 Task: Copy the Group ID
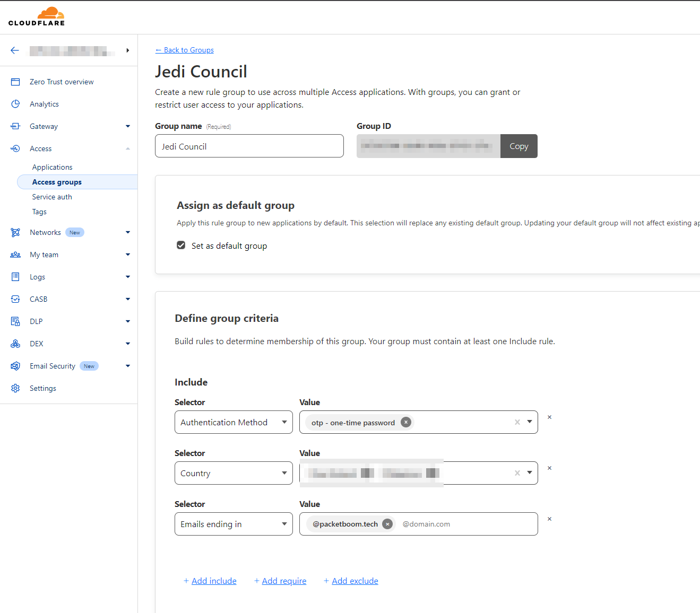pyautogui.click(x=518, y=146)
